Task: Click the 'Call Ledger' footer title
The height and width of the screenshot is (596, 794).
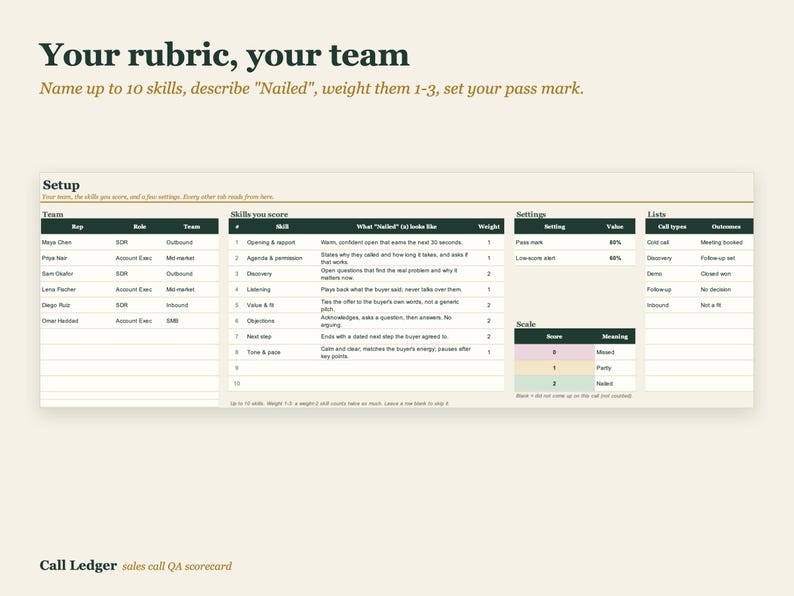Action: [x=78, y=565]
